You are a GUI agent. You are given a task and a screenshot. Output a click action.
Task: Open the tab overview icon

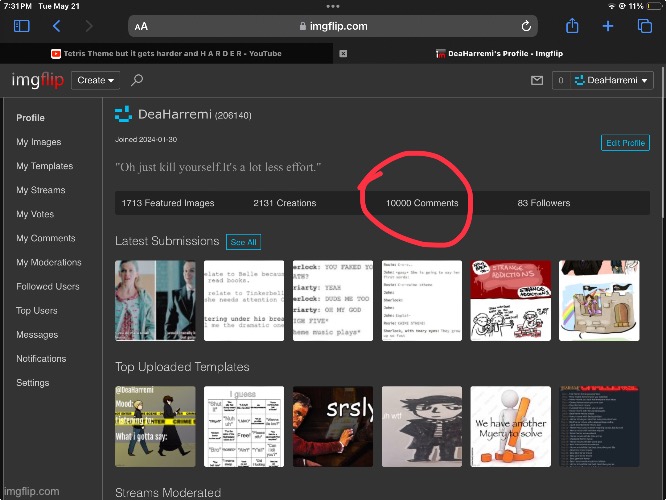(644, 27)
